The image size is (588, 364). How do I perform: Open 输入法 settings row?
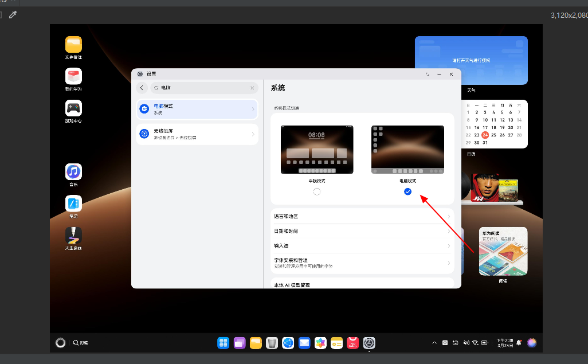[362, 245]
